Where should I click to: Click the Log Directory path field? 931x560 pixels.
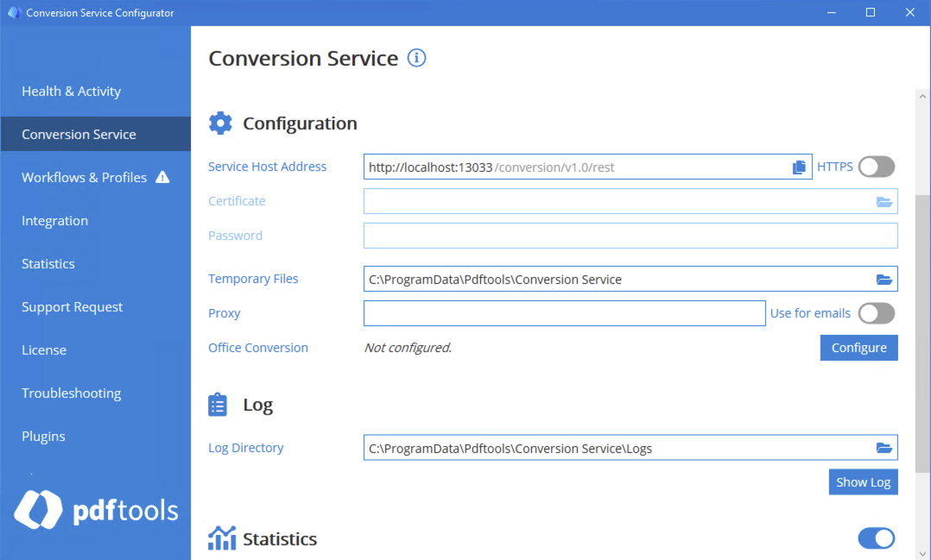coord(630,448)
